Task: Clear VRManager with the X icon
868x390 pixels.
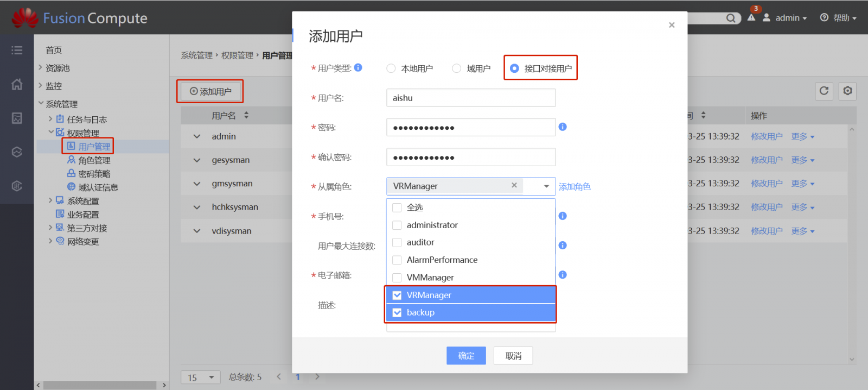Action: (x=514, y=186)
